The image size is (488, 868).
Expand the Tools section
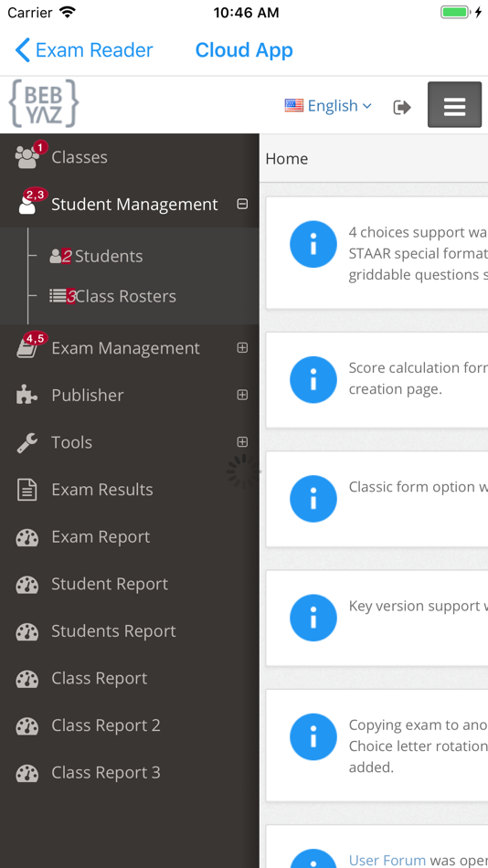[242, 441]
